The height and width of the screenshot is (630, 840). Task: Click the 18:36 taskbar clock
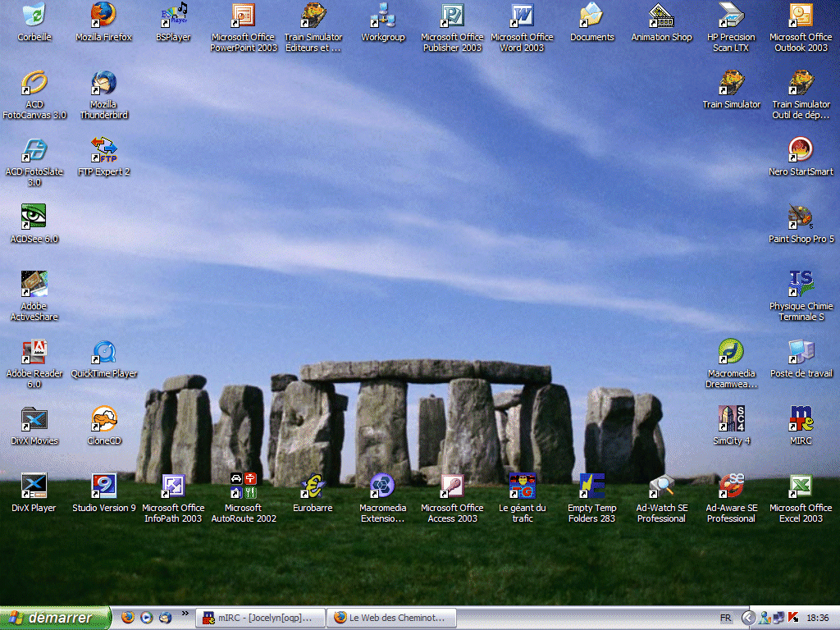coord(818,619)
